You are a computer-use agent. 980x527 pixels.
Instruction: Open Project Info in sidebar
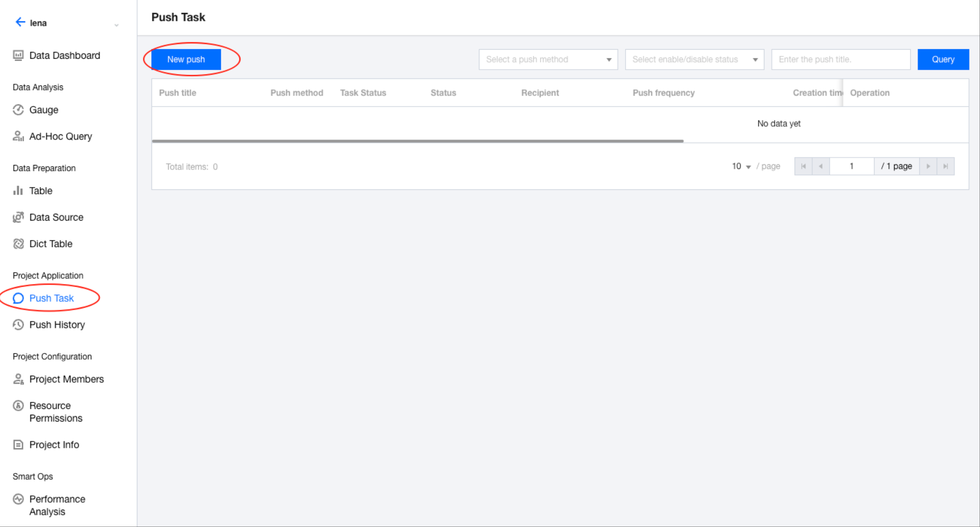(x=54, y=445)
